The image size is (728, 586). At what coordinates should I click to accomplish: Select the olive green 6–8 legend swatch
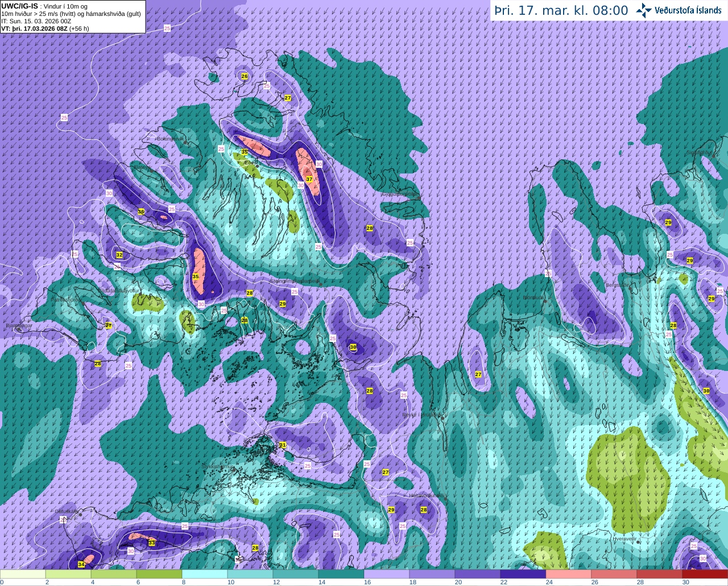coord(159,574)
